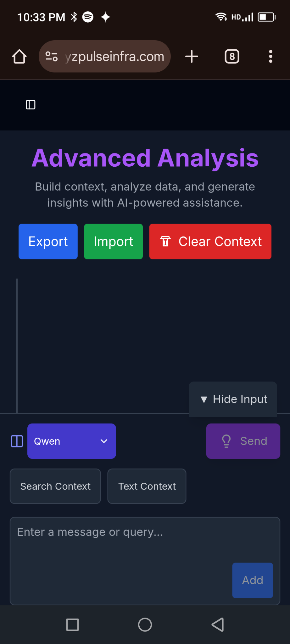Focus the message or query input field
Image resolution: width=290 pixels, height=644 pixels.
[x=145, y=561]
